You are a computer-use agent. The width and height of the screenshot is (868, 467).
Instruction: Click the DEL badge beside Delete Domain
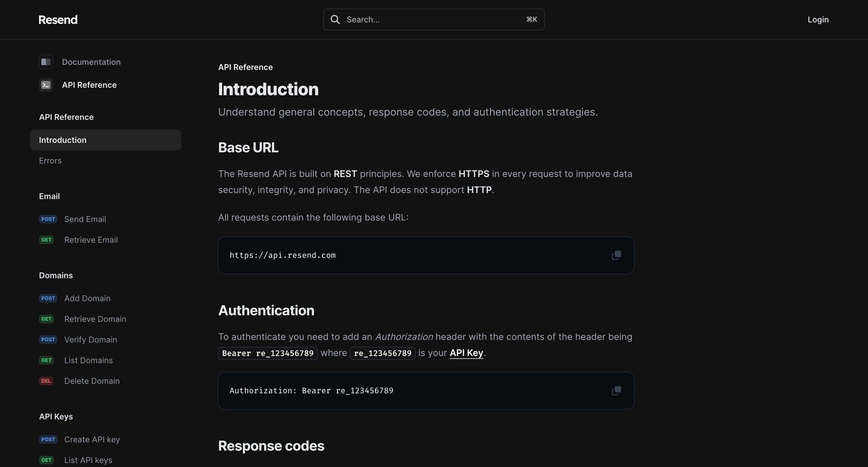pos(46,381)
